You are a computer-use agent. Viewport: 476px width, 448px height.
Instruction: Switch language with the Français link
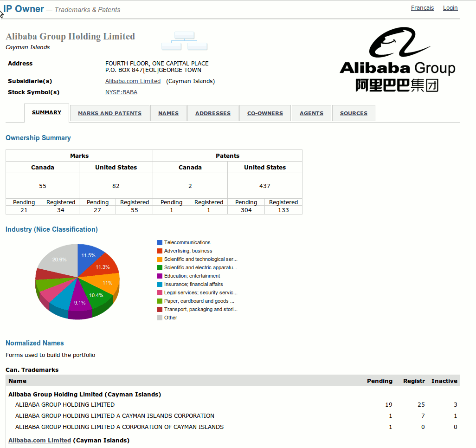pos(422,8)
